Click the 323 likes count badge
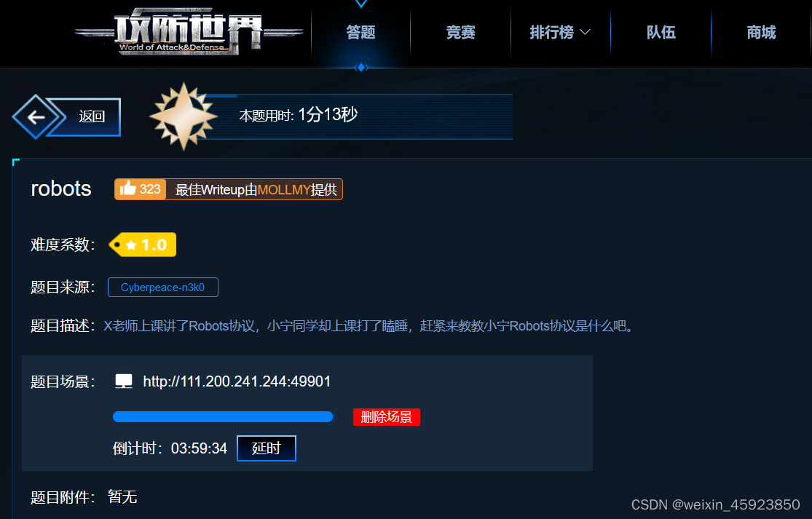 [141, 189]
